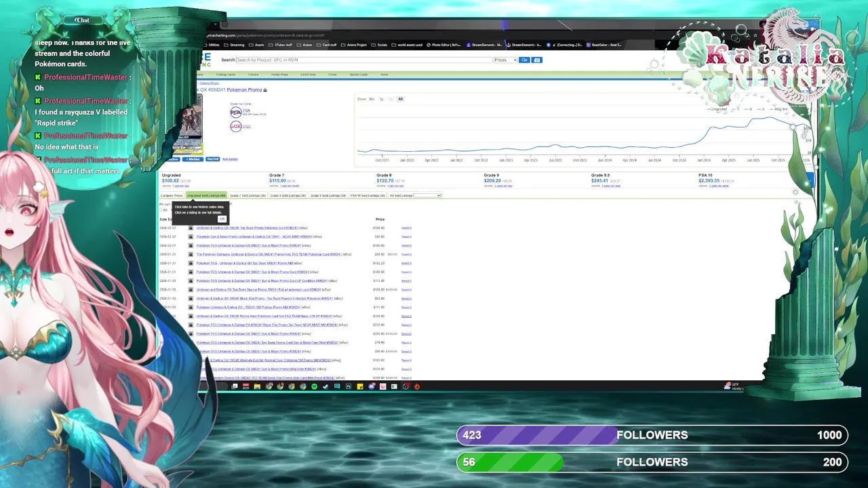Open the PSA grading logo icon
This screenshot has width=868, height=488.
(236, 112)
